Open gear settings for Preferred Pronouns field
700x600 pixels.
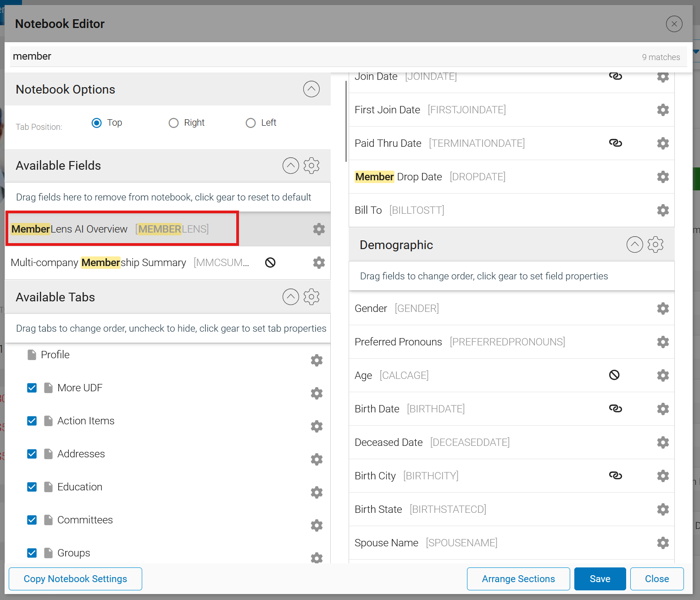[663, 342]
